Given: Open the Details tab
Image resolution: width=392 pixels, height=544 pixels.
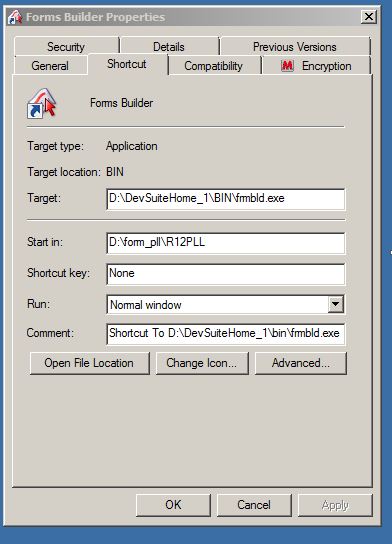Looking at the screenshot, I should (x=169, y=46).
